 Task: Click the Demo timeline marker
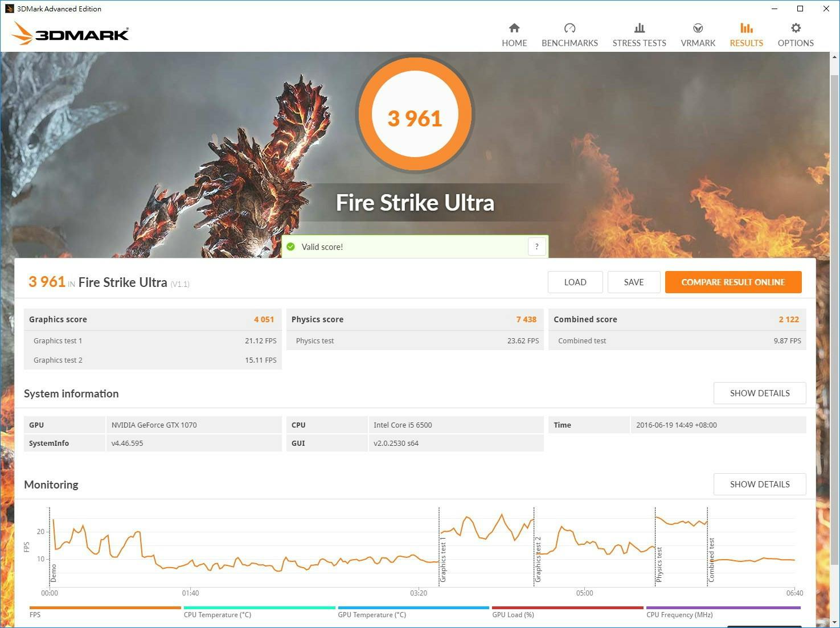(54, 573)
